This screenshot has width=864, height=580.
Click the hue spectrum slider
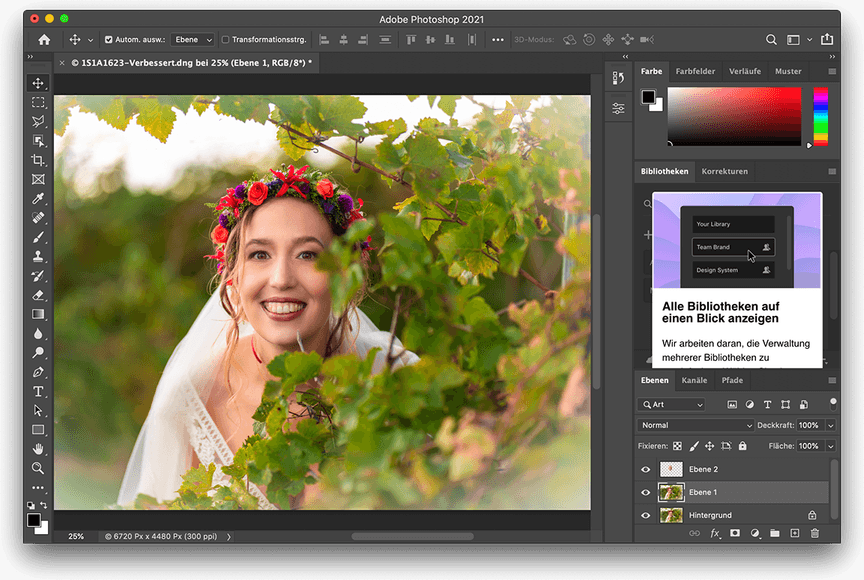(820, 116)
